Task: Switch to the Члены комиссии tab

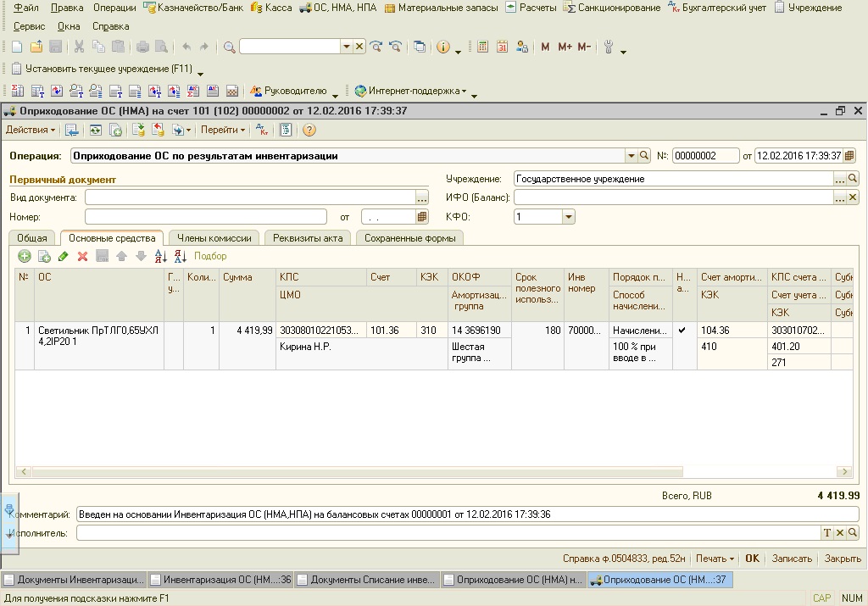Action: 214,238
